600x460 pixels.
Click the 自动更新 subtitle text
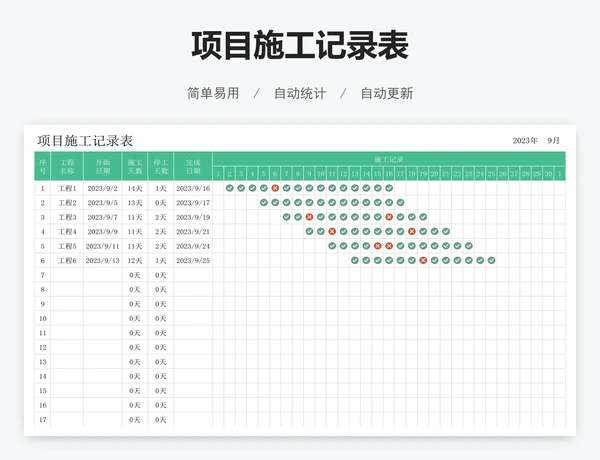point(387,93)
